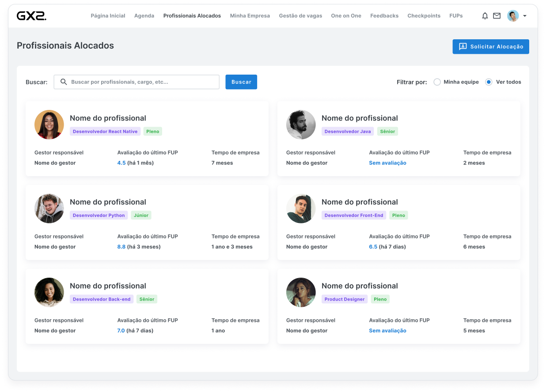This screenshot has width=546, height=392.
Task: Click the GX2 logo
Action: coord(31,16)
